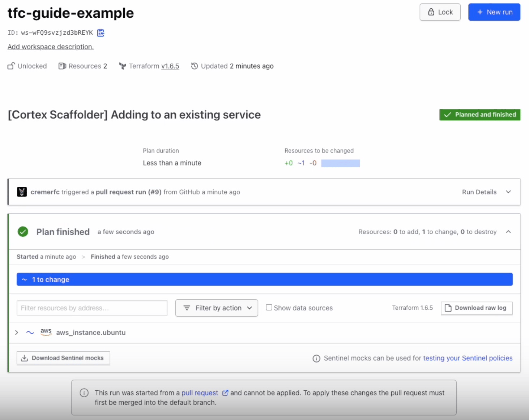
Task: Click the cremerfc user avatar
Action: coord(22,192)
